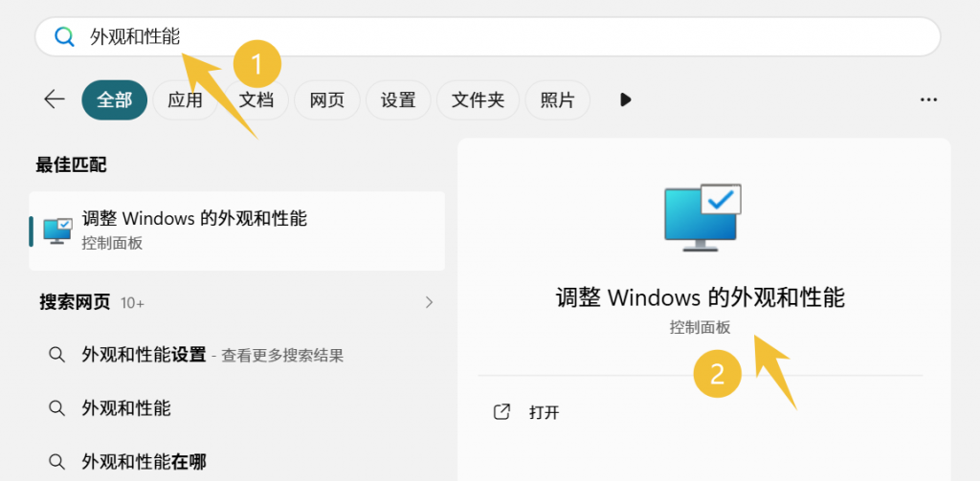The image size is (980, 481).
Task: Click the search field containing 外观和性能
Action: (487, 37)
